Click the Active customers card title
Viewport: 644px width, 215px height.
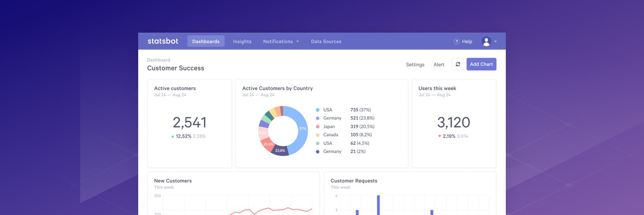(175, 88)
